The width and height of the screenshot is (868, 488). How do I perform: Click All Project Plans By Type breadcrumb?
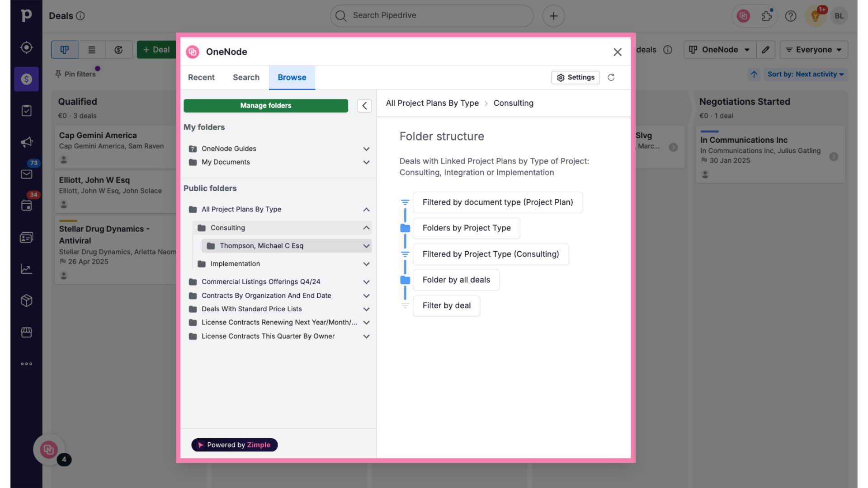click(x=432, y=103)
